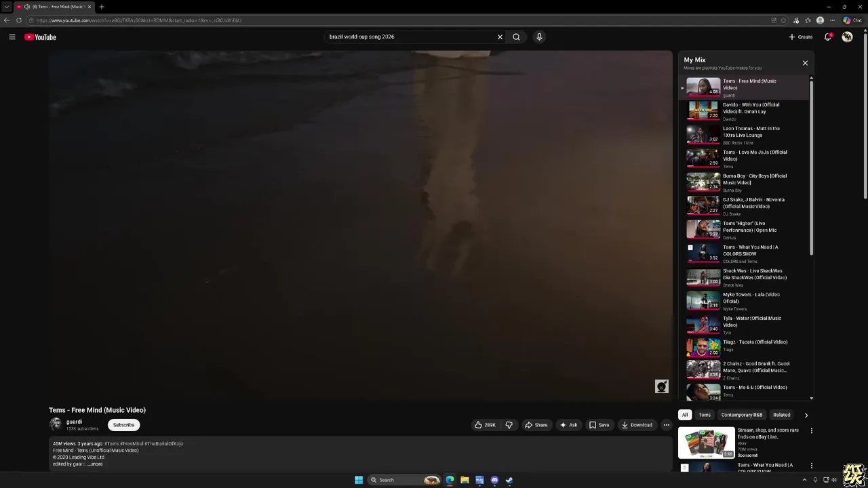Show hidden system tray icons
Screen dimensions: 868x488
click(805, 480)
